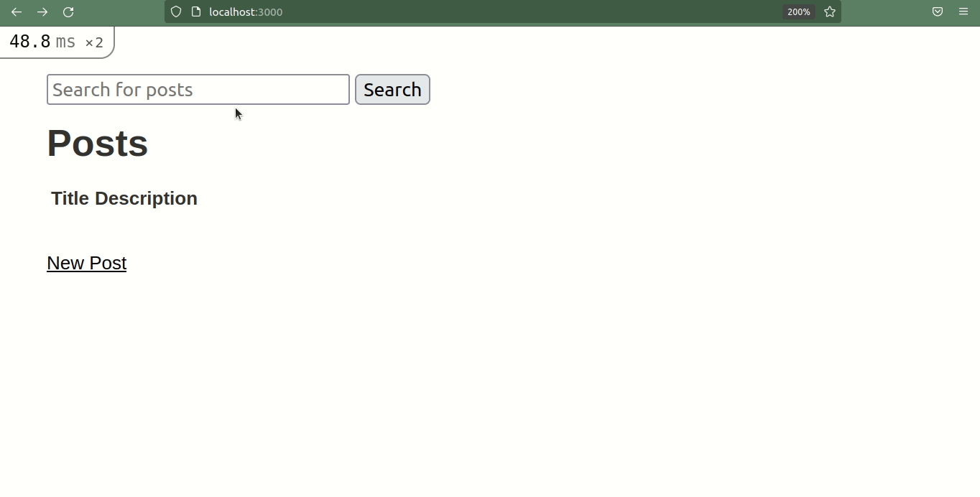Click the 200% zoom indicator
980x497 pixels.
(x=798, y=11)
